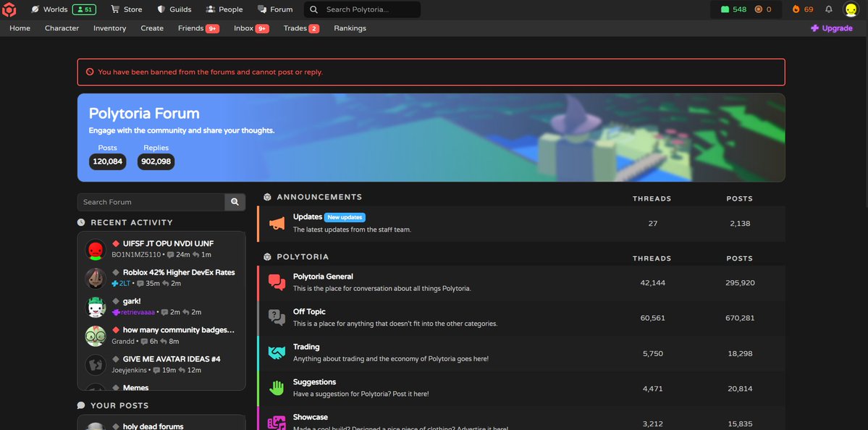Open the Inbox tab
This screenshot has width=868, height=430.
pyautogui.click(x=251, y=28)
